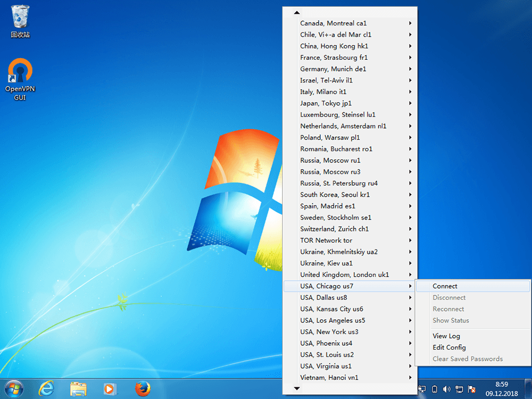The height and width of the screenshot is (399, 532).
Task: Open the Luxembourg, Steinsel lu1 entry
Action: (x=350, y=115)
